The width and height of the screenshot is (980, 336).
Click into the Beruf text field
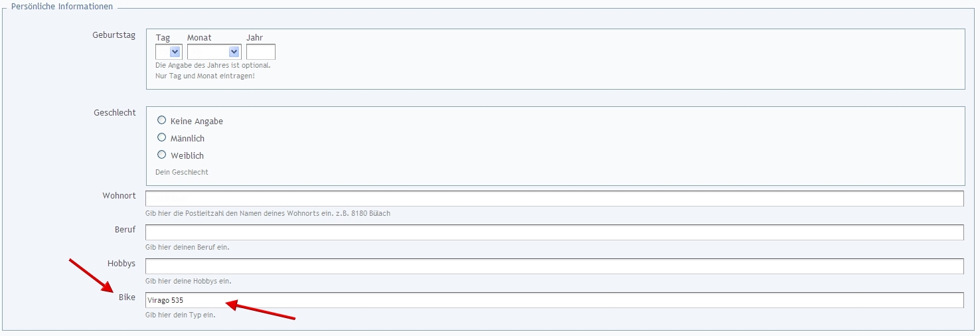click(554, 232)
